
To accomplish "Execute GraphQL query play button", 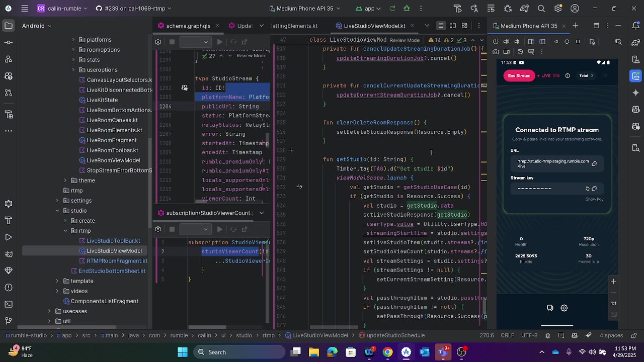I will coord(220,42).
